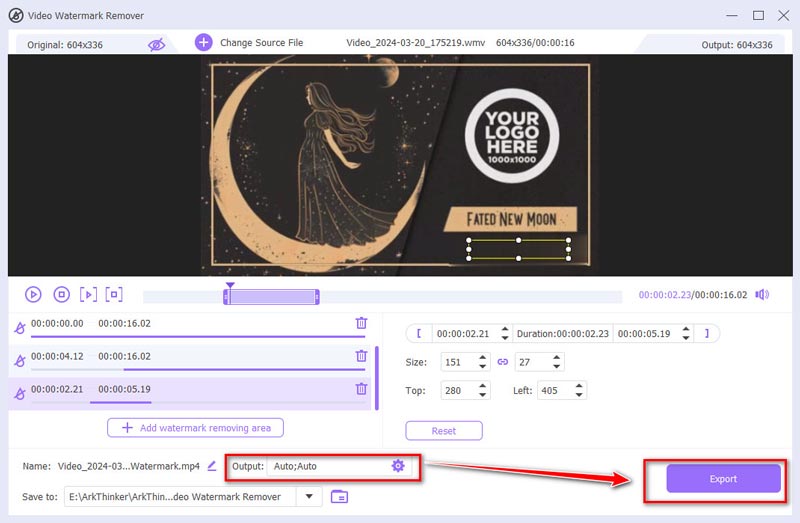Click start time field 00:00:02.21
Screen dimensions: 800x523
[463, 334]
